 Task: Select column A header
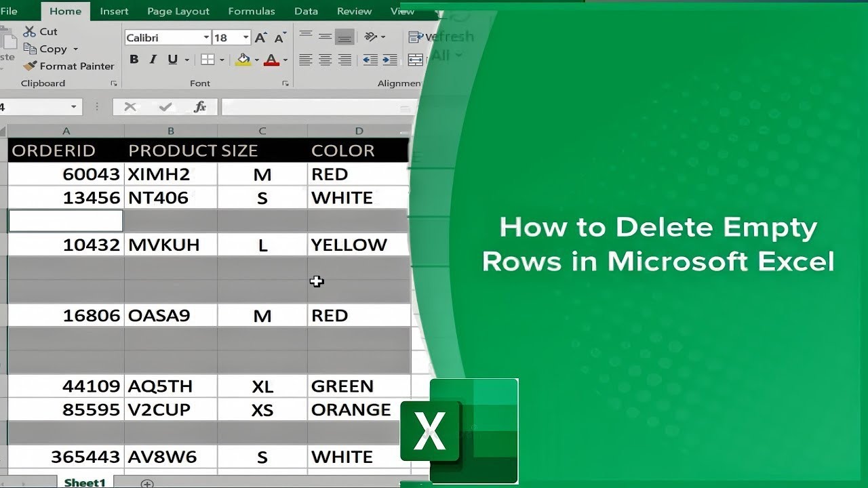[x=66, y=131]
